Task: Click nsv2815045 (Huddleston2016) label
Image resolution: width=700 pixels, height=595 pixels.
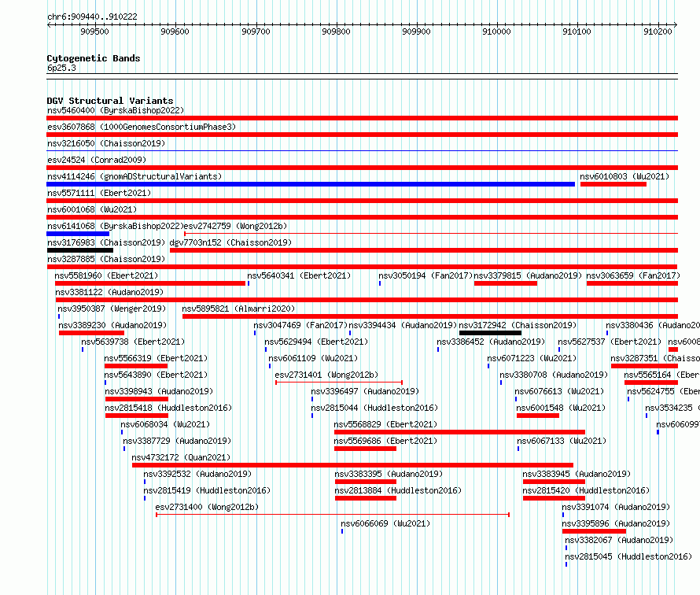Action: click(628, 556)
